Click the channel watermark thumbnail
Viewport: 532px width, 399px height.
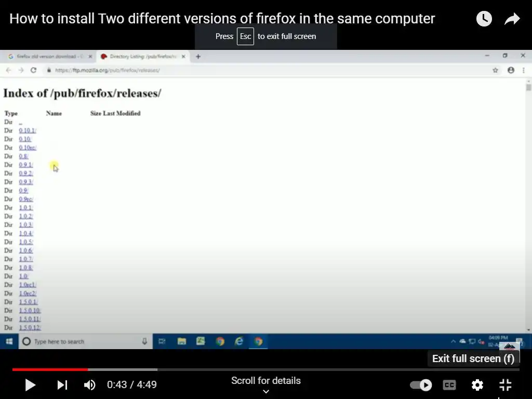(510, 347)
